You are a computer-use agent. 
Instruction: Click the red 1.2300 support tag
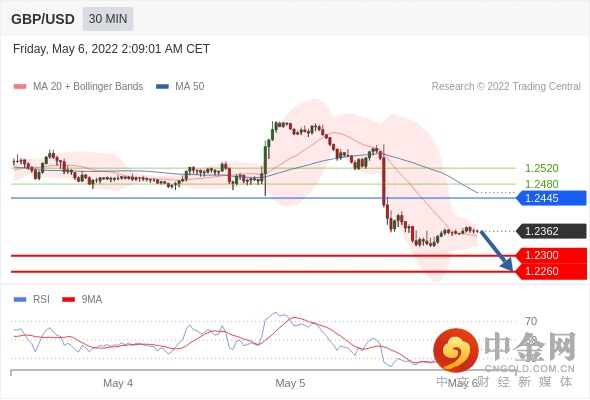pos(551,256)
